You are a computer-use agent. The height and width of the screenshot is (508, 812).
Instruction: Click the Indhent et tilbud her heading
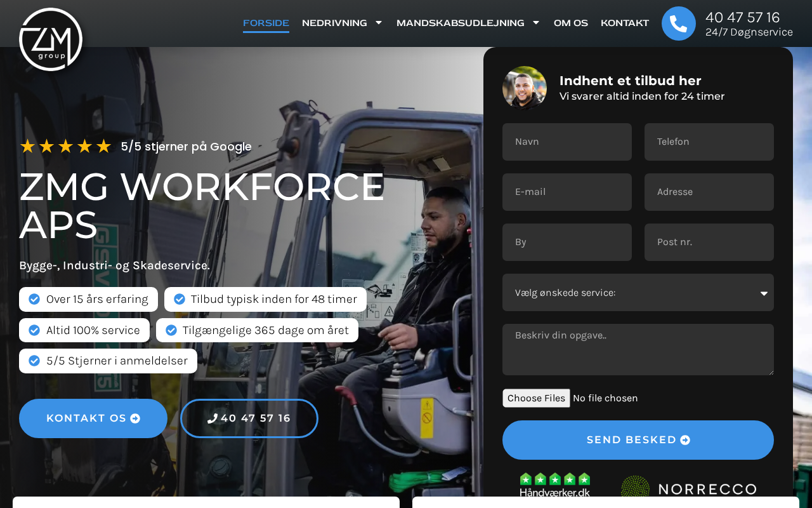(631, 81)
